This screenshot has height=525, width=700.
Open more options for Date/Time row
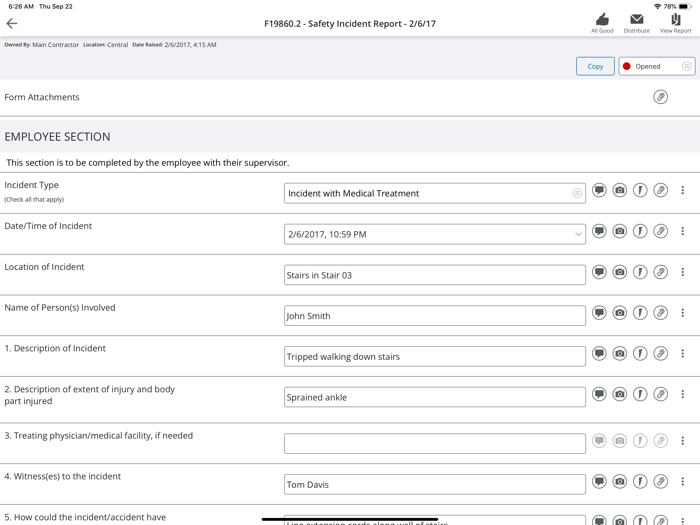683,231
